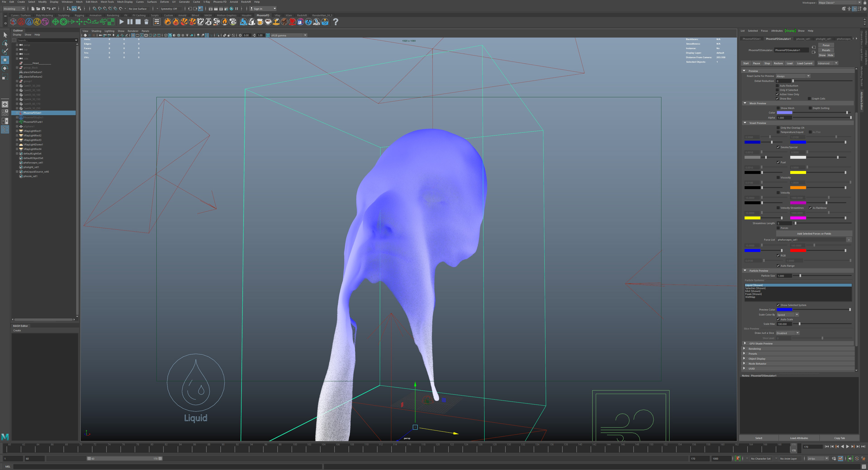
Task: Click the milk carton preset icon
Action: click(252, 22)
